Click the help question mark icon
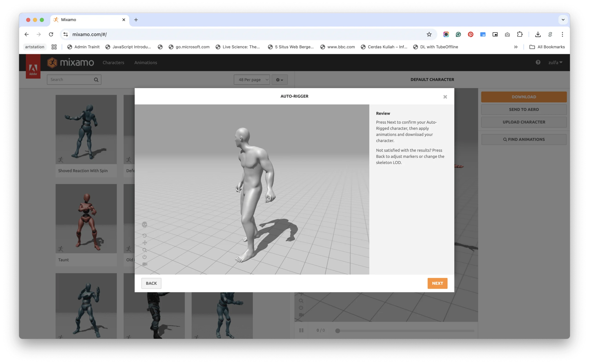Image resolution: width=589 pixels, height=364 pixels. [538, 62]
